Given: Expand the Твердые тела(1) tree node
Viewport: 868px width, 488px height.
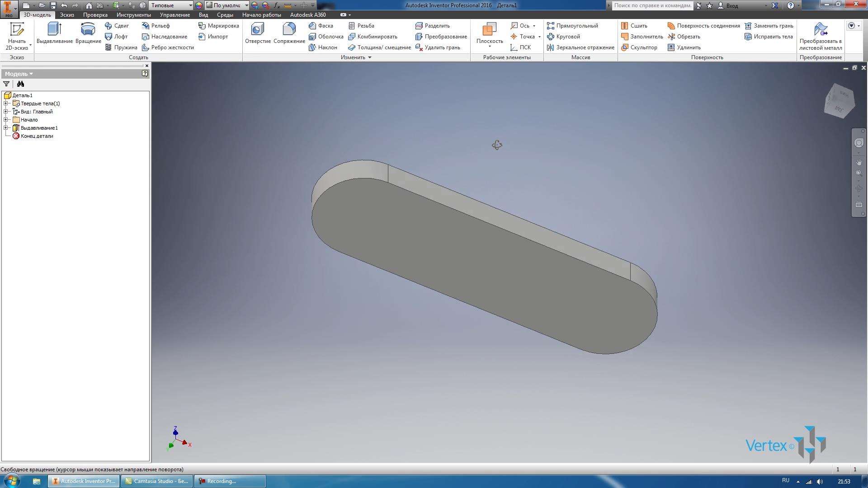Looking at the screenshot, I should click(x=5, y=103).
